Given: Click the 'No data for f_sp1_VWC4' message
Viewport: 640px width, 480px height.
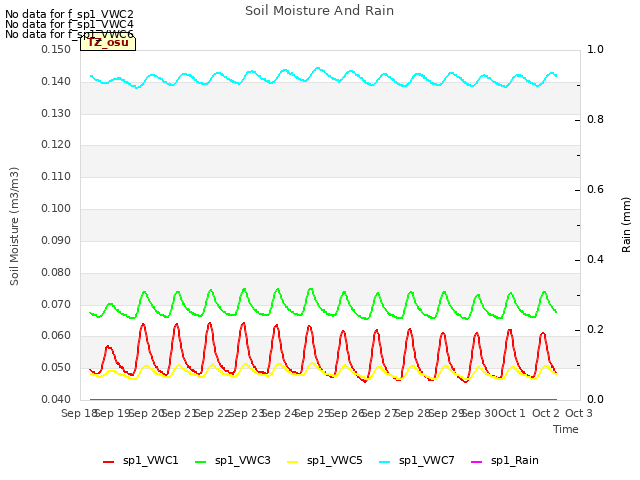Looking at the screenshot, I should pos(69,24).
